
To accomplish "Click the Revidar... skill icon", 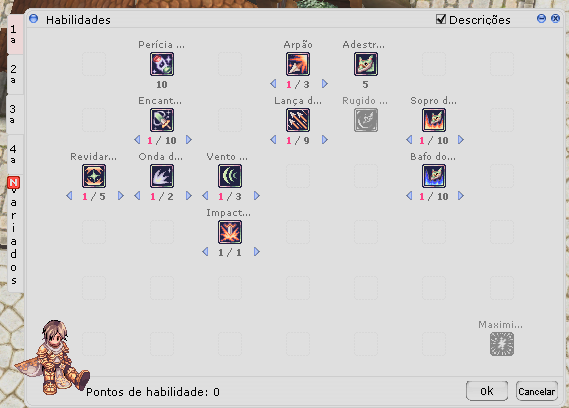I will [x=94, y=176].
